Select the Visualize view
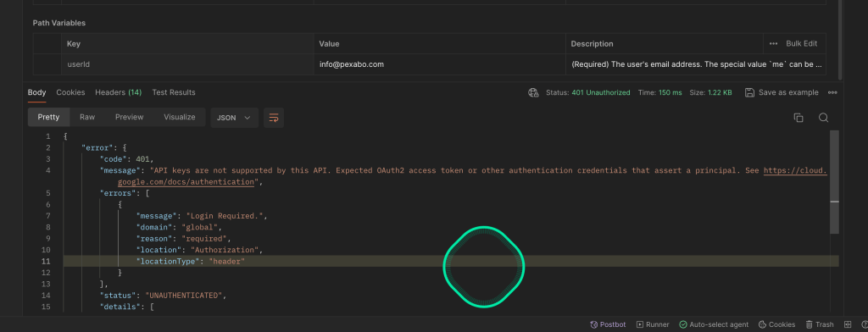Viewport: 868px width, 332px height. tap(180, 118)
